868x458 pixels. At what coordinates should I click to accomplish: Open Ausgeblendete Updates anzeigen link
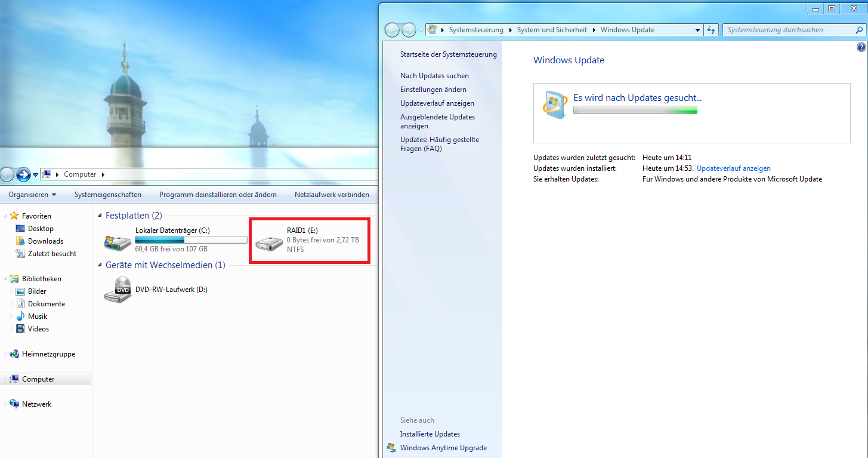pyautogui.click(x=437, y=121)
